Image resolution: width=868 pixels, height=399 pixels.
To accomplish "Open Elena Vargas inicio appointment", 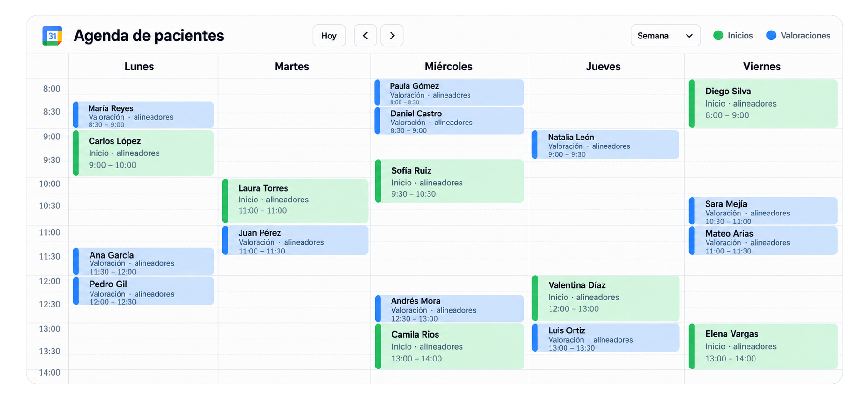I will click(763, 346).
